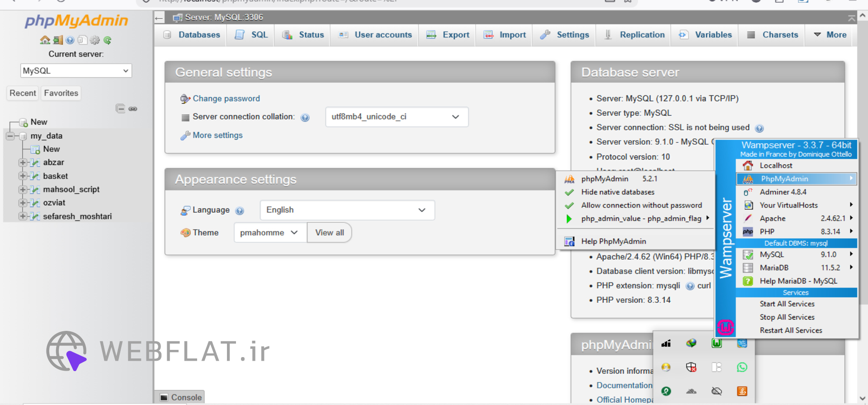Click the Change password link
The height and width of the screenshot is (405, 868).
226,99
